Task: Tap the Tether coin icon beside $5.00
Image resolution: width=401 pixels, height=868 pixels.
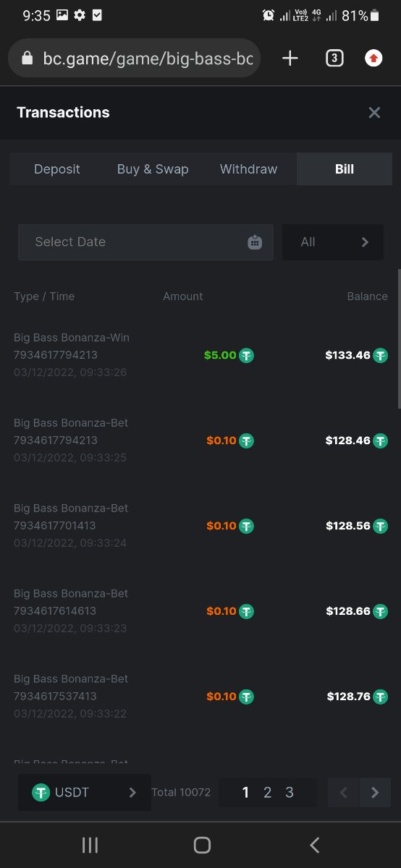Action: [x=247, y=355]
